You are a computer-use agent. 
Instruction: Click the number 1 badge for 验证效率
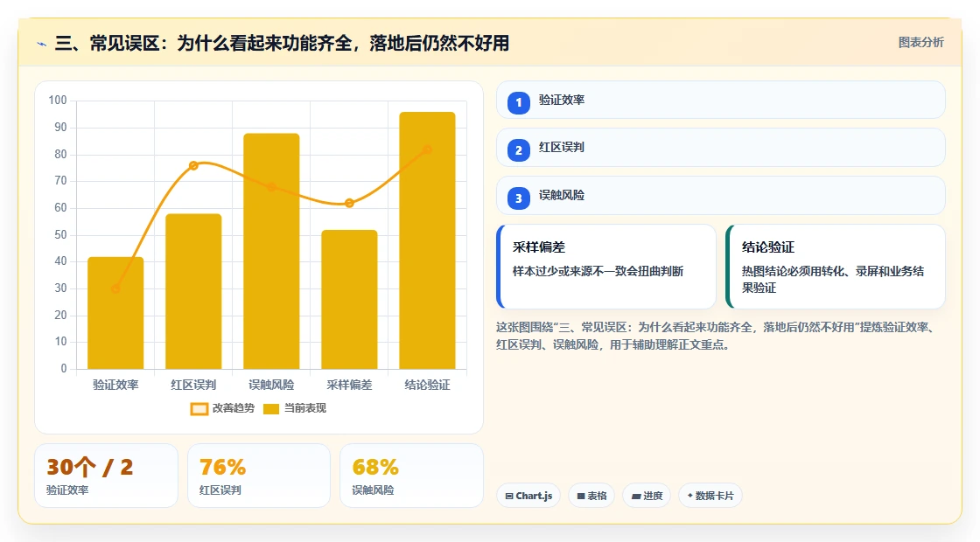point(519,102)
